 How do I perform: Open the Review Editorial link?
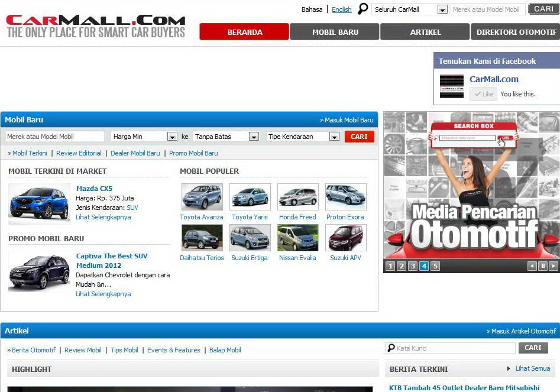pyautogui.click(x=79, y=153)
